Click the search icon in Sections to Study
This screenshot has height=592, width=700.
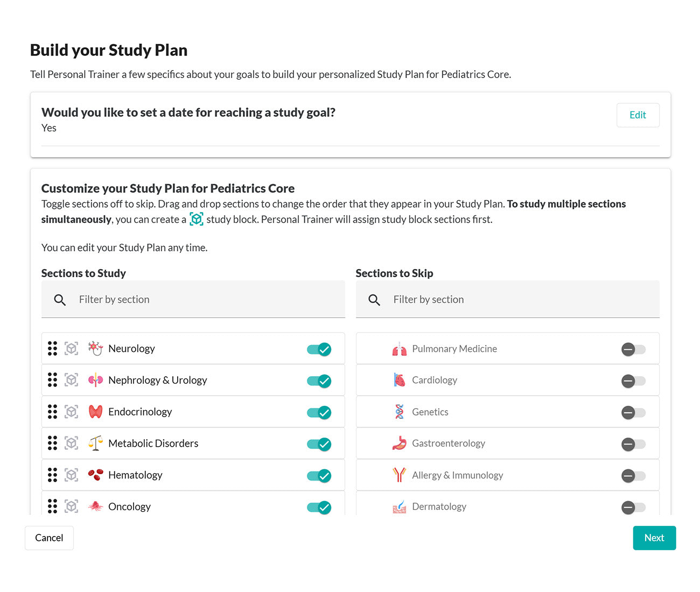(x=60, y=300)
